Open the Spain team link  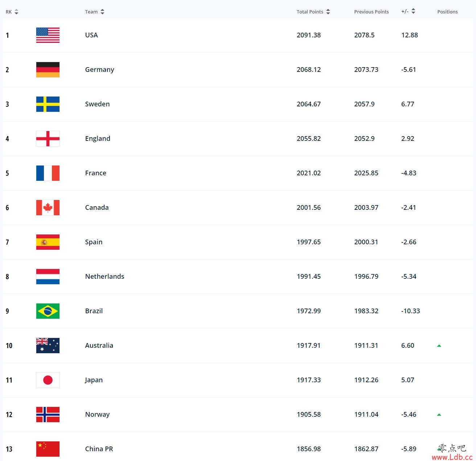(x=94, y=242)
